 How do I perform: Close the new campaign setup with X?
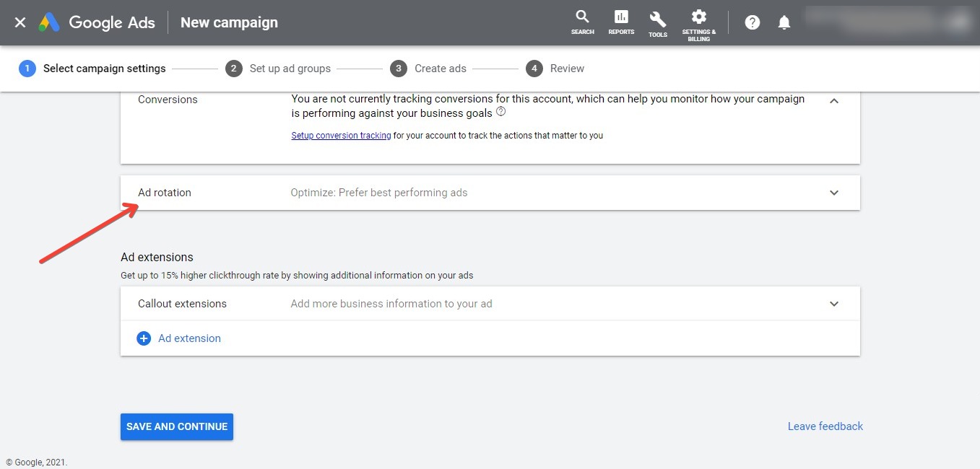20,22
